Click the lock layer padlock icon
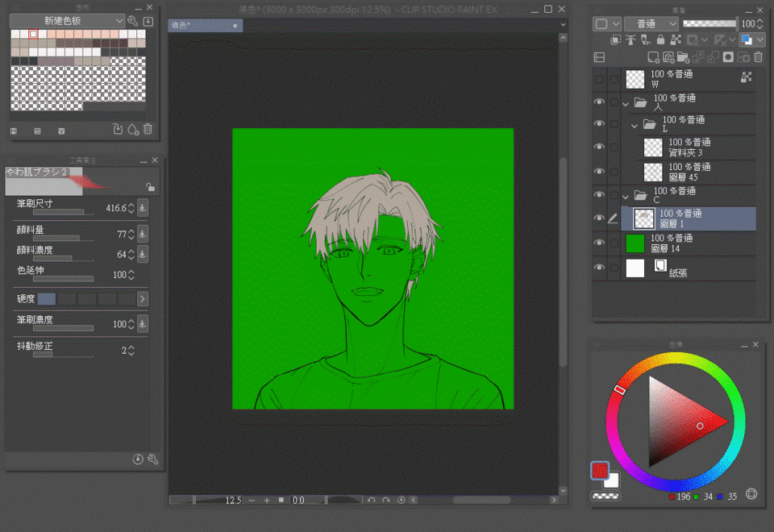The width and height of the screenshot is (774, 532). [660, 39]
